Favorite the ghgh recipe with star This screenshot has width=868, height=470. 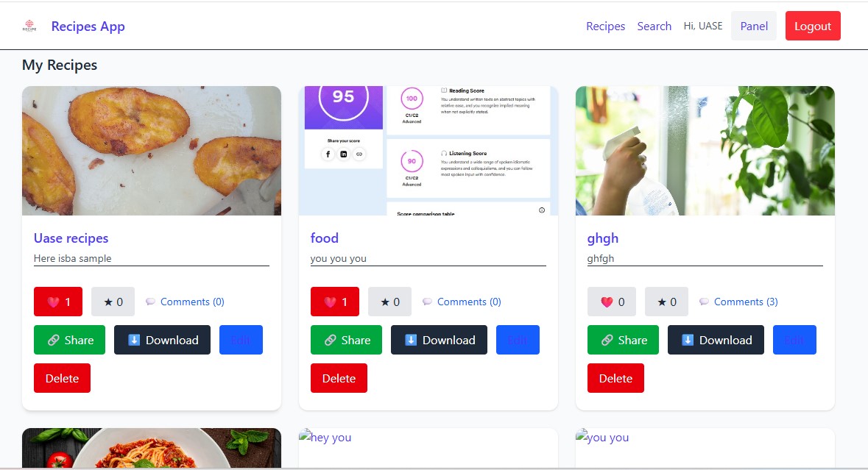coord(666,302)
